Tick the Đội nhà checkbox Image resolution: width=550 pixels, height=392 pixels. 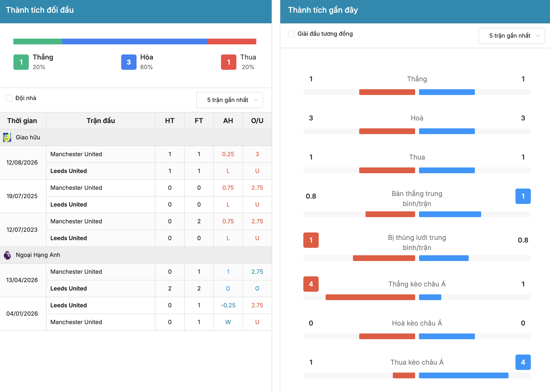pos(9,98)
